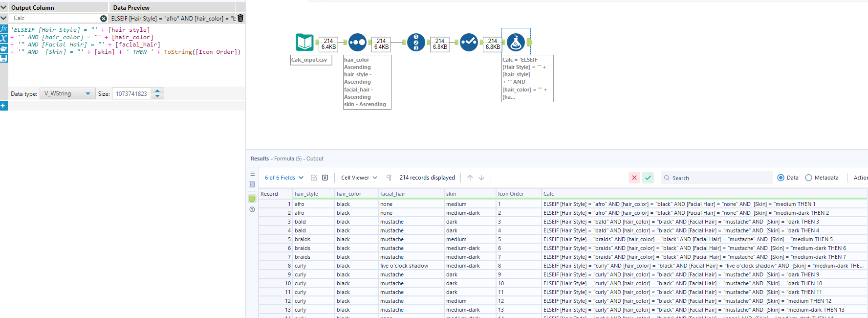The width and height of the screenshot is (868, 318).
Task: Collapse the Output Column header chevron
Action: pyautogui.click(x=4, y=7)
